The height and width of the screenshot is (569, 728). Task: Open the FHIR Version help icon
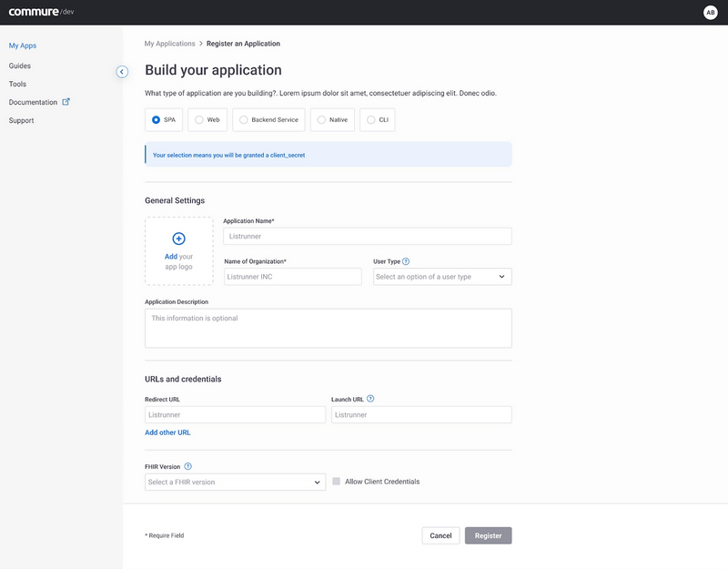pos(187,466)
